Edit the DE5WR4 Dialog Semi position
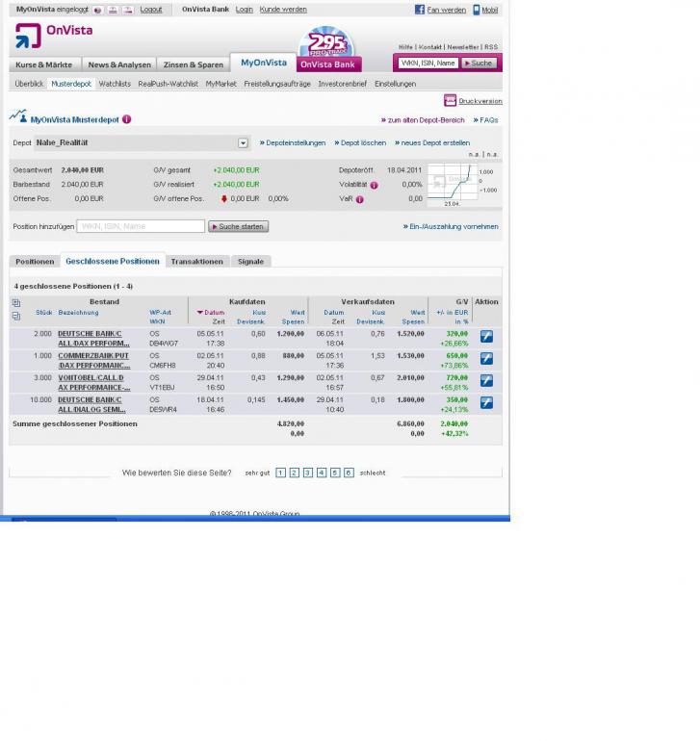700x741 pixels. click(486, 402)
